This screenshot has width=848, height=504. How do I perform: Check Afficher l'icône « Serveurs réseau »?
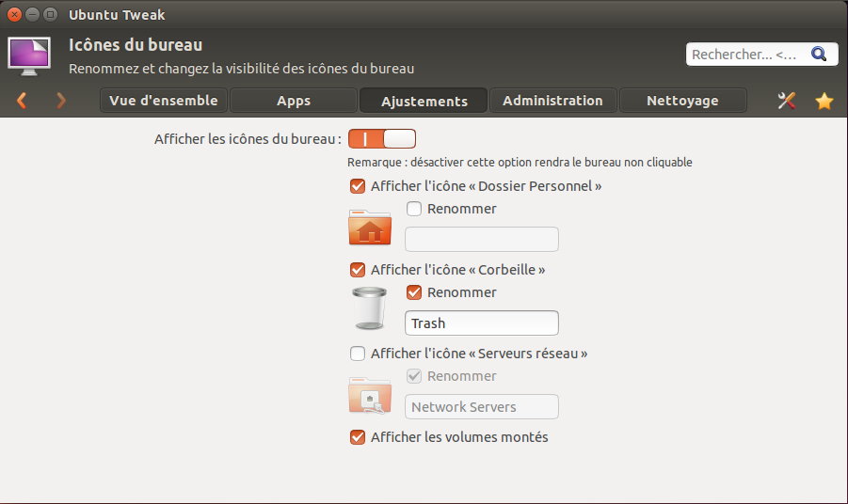(358, 354)
